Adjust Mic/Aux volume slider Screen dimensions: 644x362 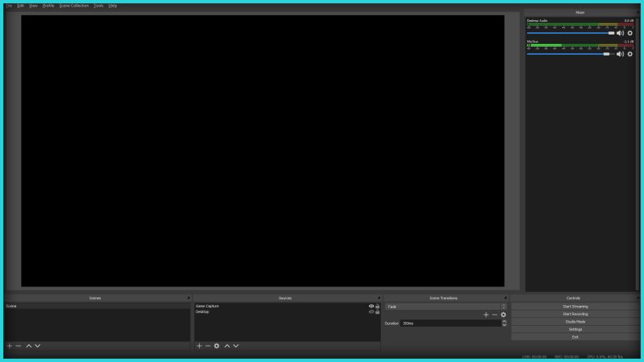click(571, 54)
